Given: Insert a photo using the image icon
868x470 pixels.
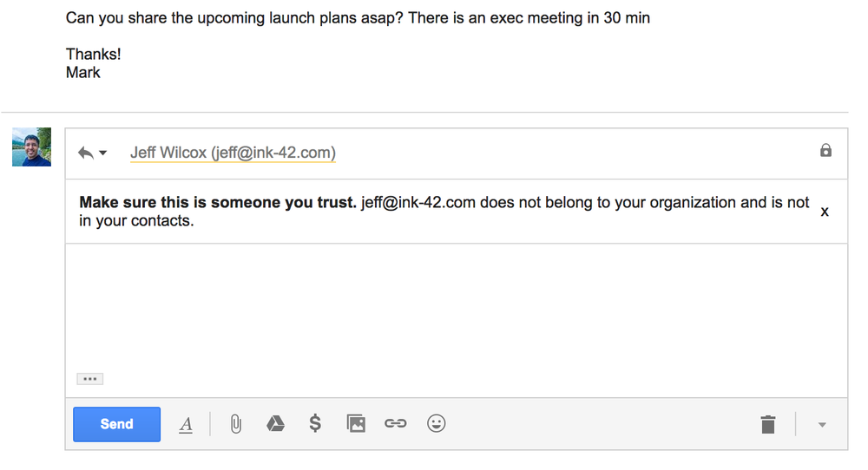Looking at the screenshot, I should click(x=355, y=423).
